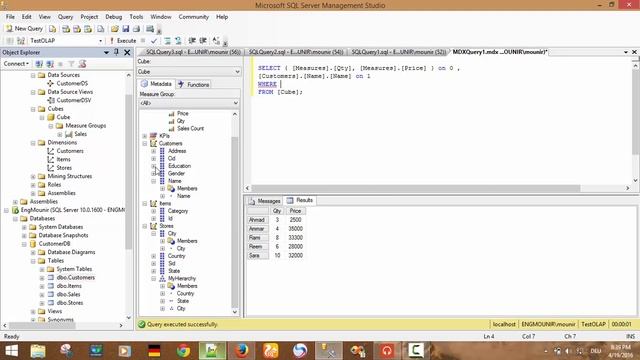Click the Execute button
The width and height of the screenshot is (640, 360).
[x=123, y=41]
